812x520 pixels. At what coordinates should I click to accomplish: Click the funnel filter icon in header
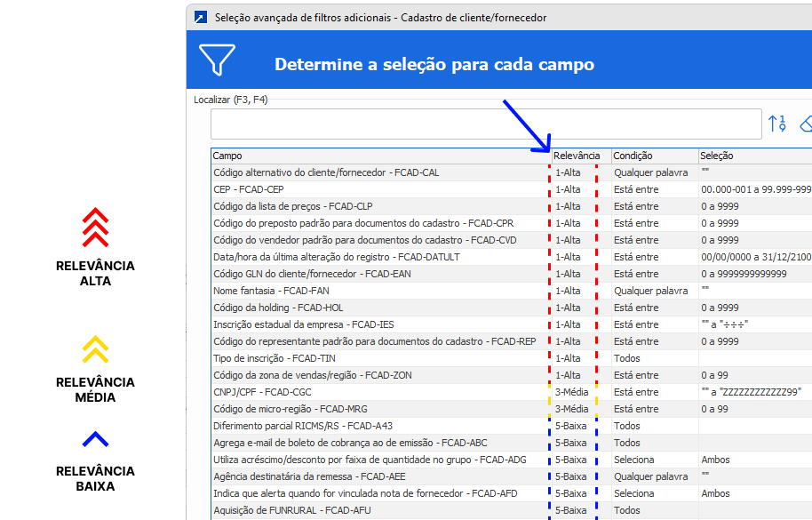(217, 60)
